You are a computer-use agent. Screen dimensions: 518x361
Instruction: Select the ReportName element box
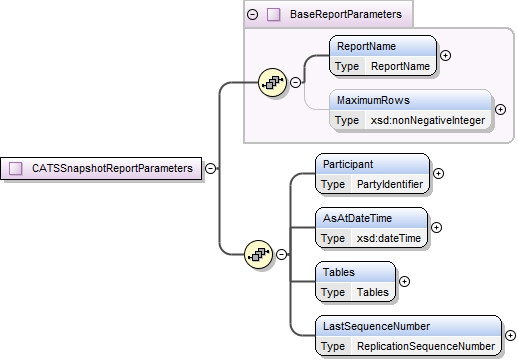383,56
